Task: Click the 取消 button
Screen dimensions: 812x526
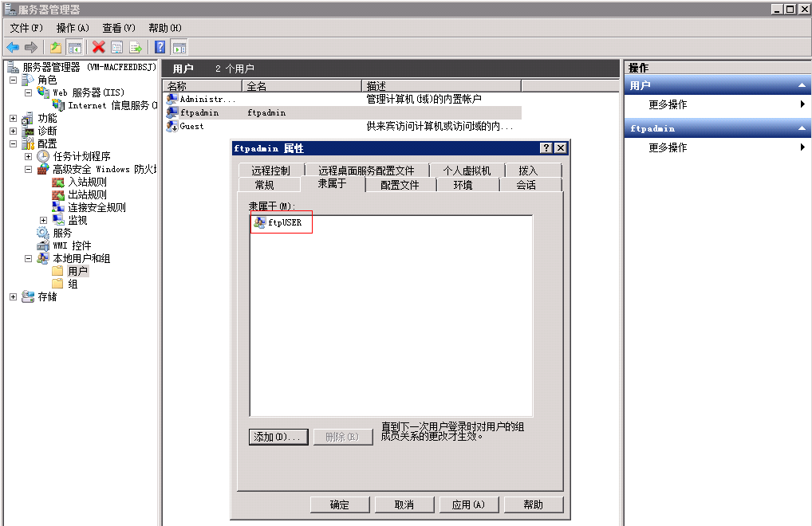Action: (x=404, y=504)
